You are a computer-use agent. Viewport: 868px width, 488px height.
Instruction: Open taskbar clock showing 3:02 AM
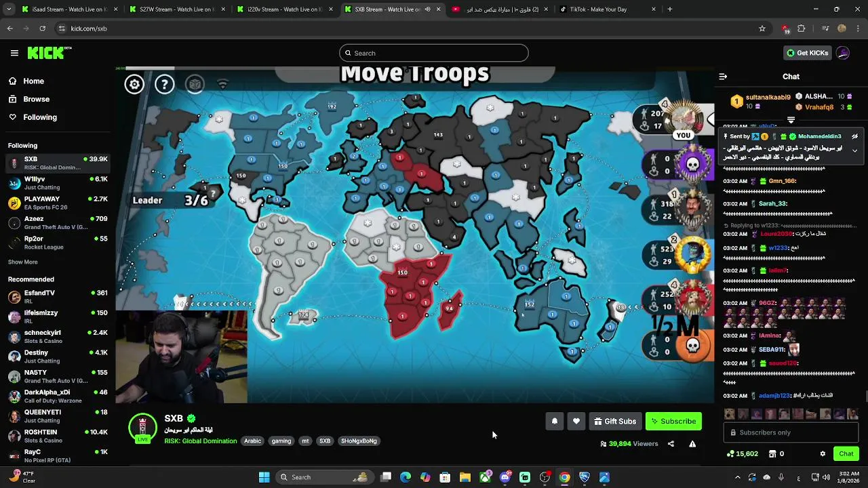(848, 477)
